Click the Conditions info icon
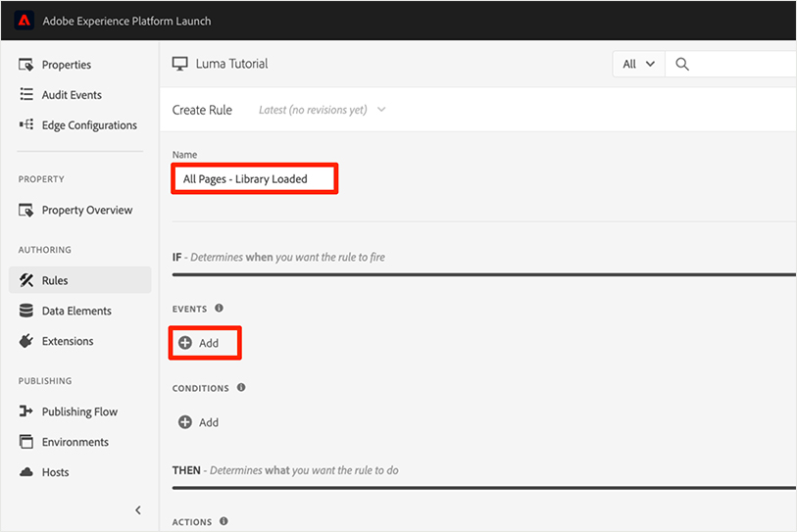This screenshot has height=532, width=797. click(241, 387)
